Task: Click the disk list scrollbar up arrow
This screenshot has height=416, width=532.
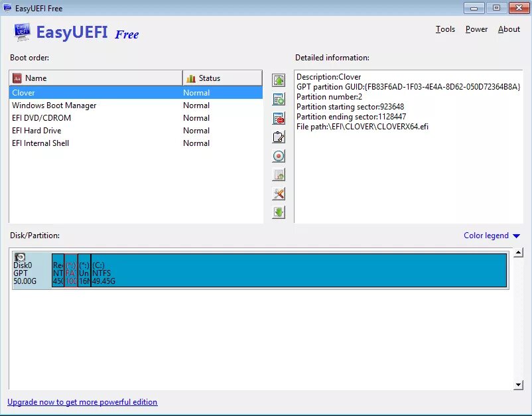Action: [x=518, y=253]
